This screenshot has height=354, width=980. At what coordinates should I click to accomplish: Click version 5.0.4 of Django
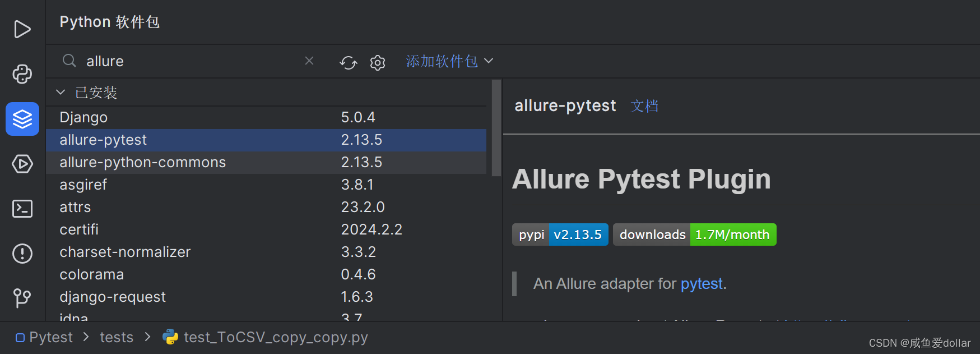tap(358, 117)
